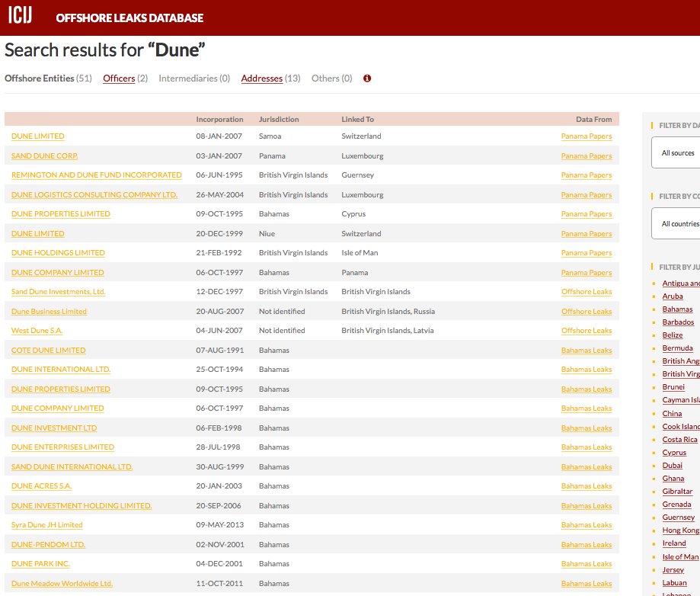
Task: Open the All sources filter dropdown
Action: (676, 152)
